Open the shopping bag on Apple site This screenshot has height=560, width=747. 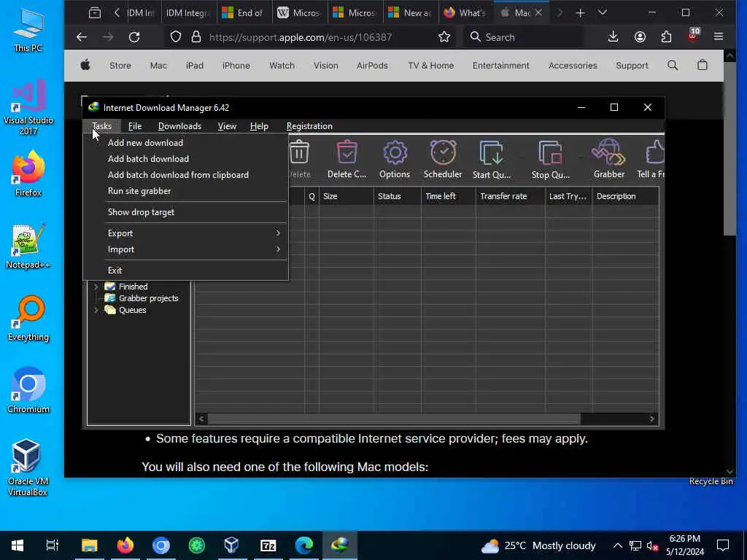click(703, 65)
